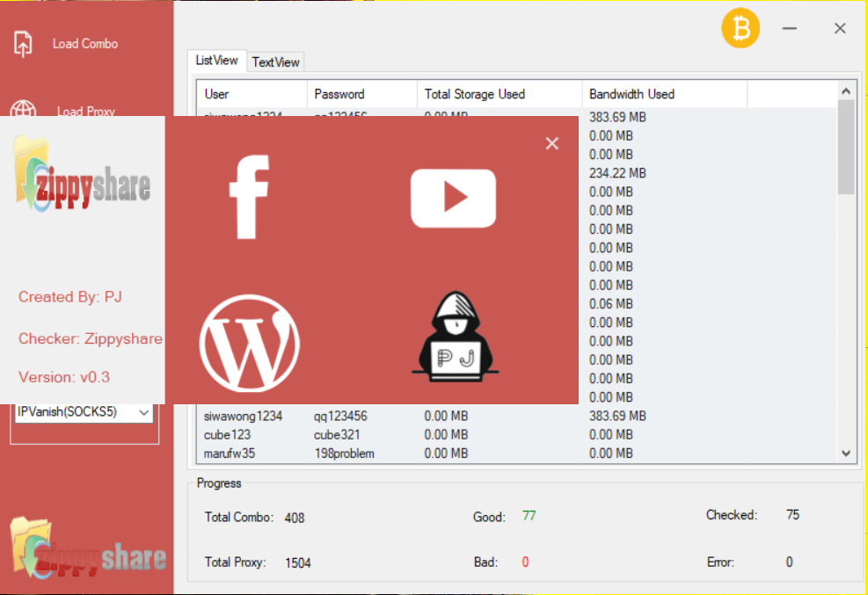The image size is (868, 595).
Task: Click the results list scroll up arrow
Action: [846, 91]
